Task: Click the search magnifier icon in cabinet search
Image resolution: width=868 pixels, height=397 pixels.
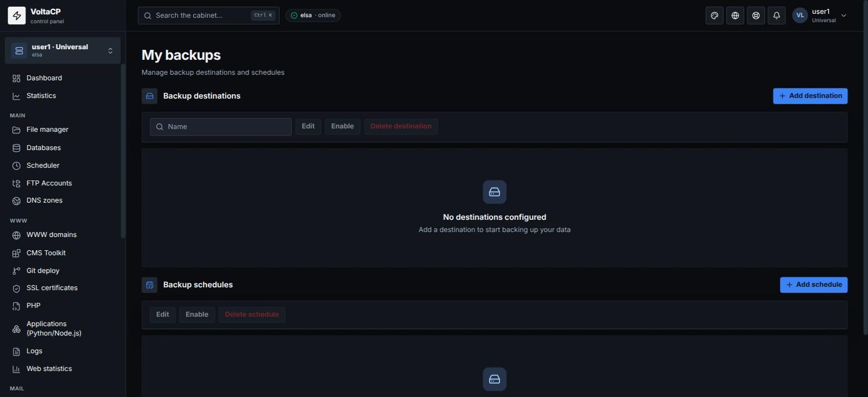Action: click(x=148, y=16)
